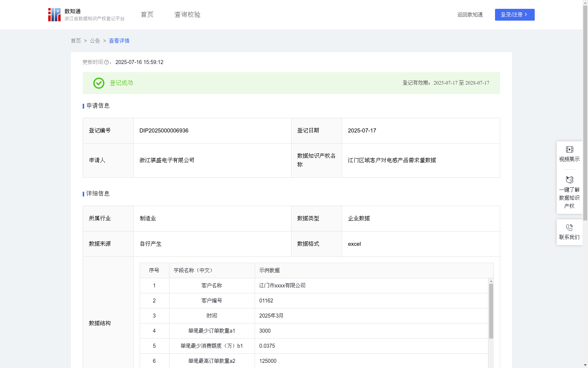588x368 pixels.
Task: Click the 数据知识产权名称 label cell
Action: [316, 160]
